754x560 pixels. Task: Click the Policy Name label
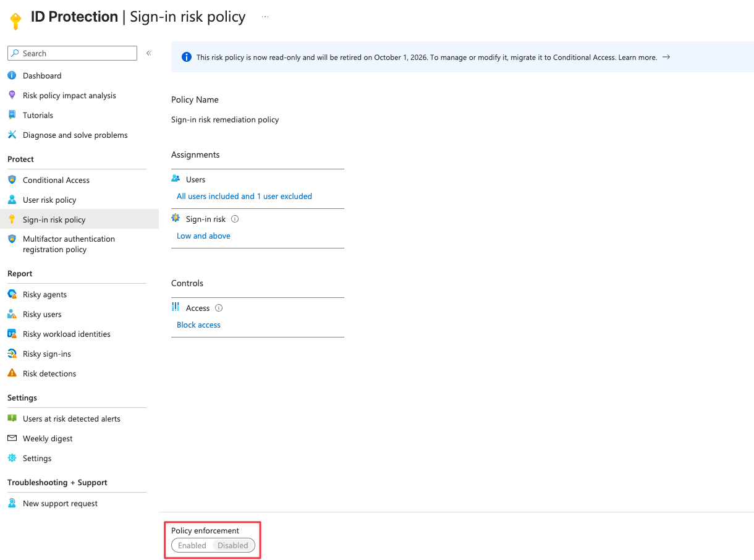click(195, 100)
